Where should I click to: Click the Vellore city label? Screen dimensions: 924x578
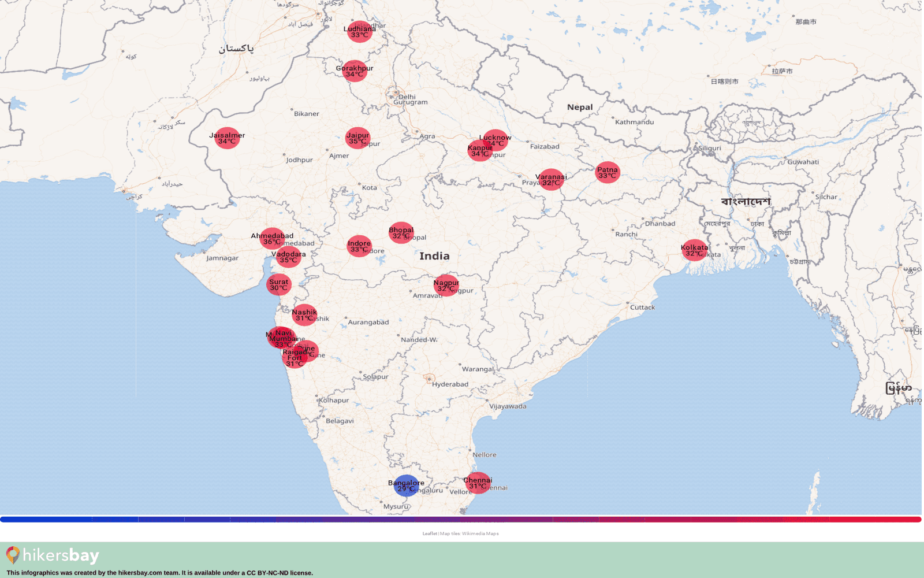coord(461,492)
